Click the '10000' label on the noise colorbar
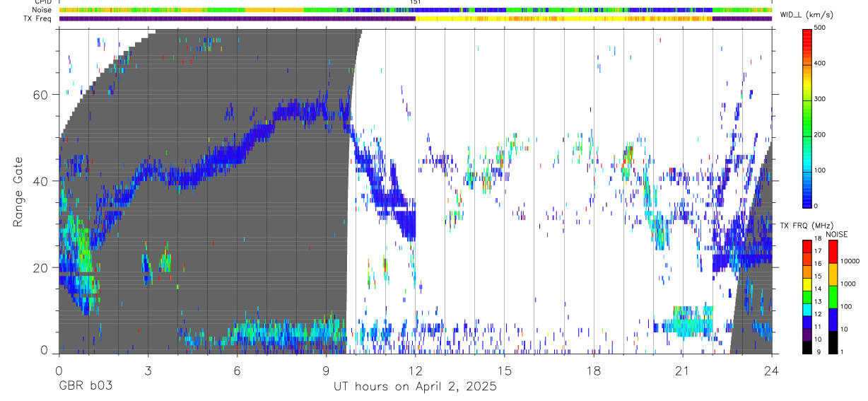868x401 pixels. (x=850, y=262)
